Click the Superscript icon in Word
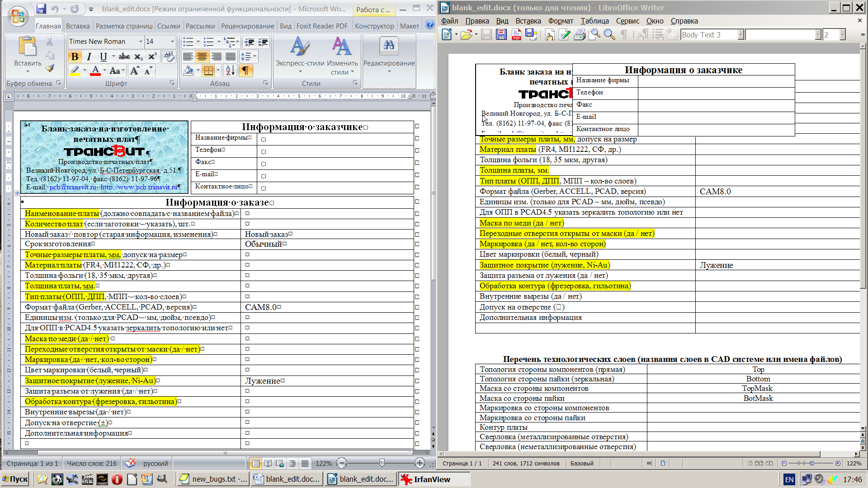Image resolution: width=868 pixels, height=488 pixels. tap(152, 56)
